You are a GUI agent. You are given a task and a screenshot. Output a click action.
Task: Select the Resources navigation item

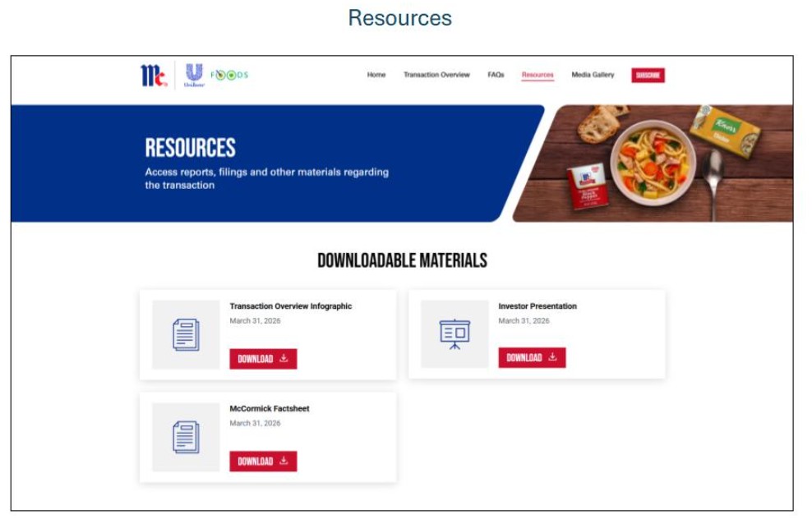pos(537,75)
